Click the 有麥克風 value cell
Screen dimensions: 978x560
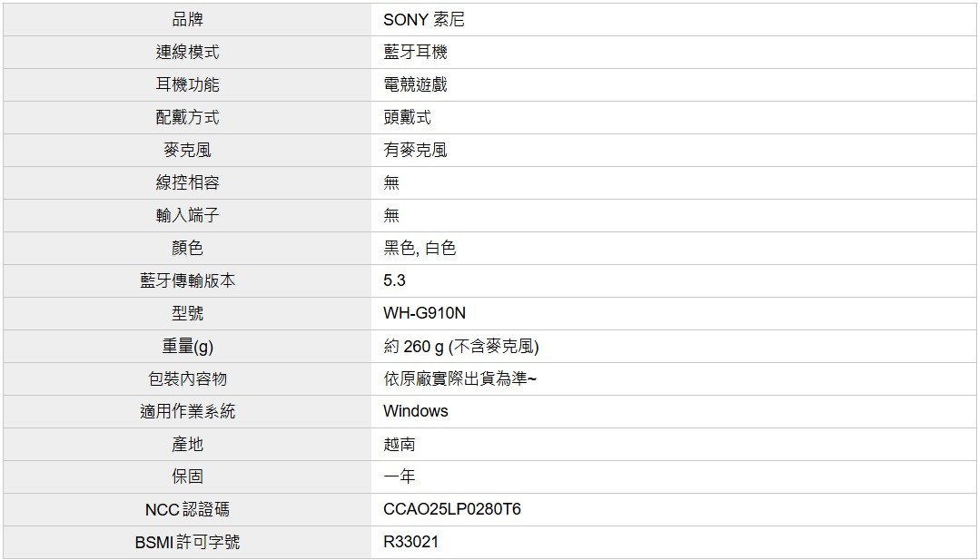tap(415, 151)
